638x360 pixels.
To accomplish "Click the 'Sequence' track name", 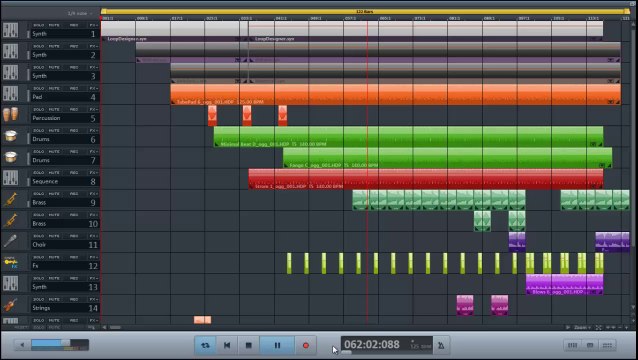I will pos(45,181).
